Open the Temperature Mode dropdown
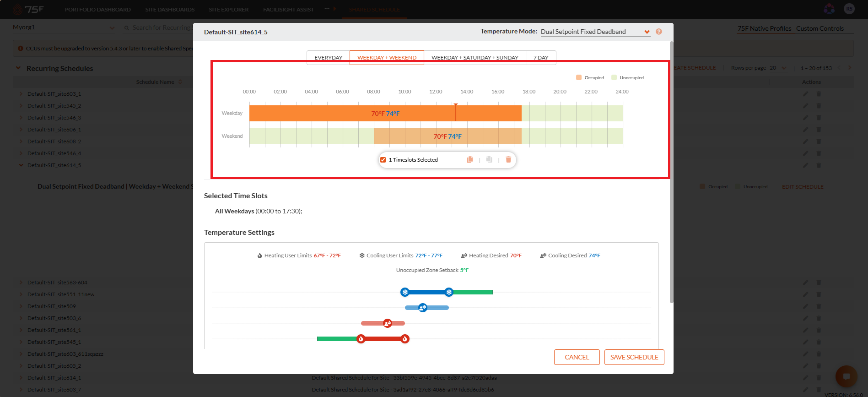 point(595,32)
